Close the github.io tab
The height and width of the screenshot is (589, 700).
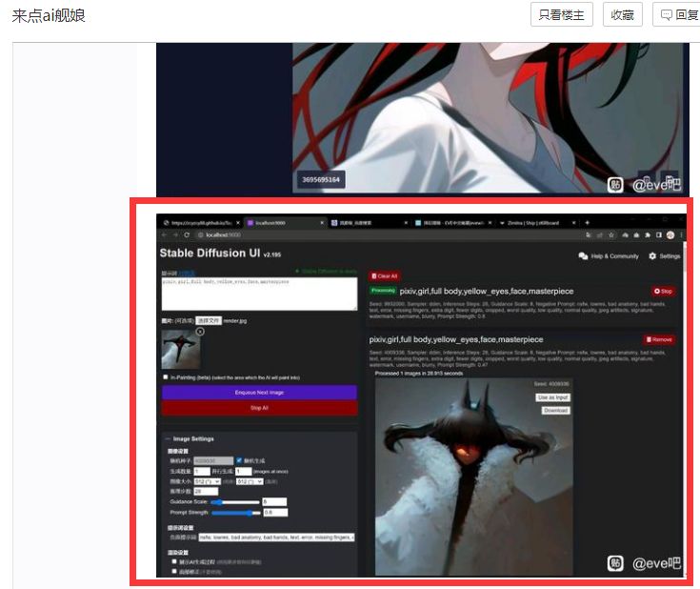(x=238, y=223)
